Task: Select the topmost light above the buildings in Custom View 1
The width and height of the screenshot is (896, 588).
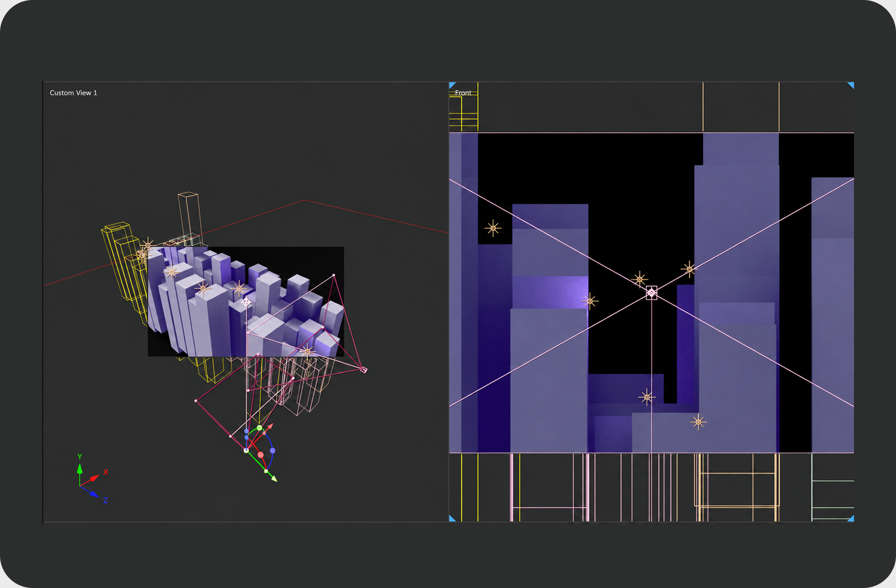Action: [x=148, y=245]
